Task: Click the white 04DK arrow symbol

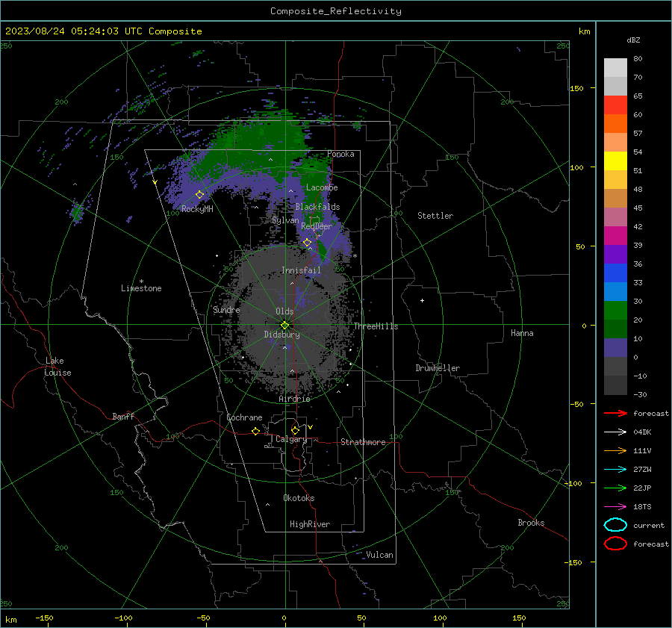Action: [615, 432]
